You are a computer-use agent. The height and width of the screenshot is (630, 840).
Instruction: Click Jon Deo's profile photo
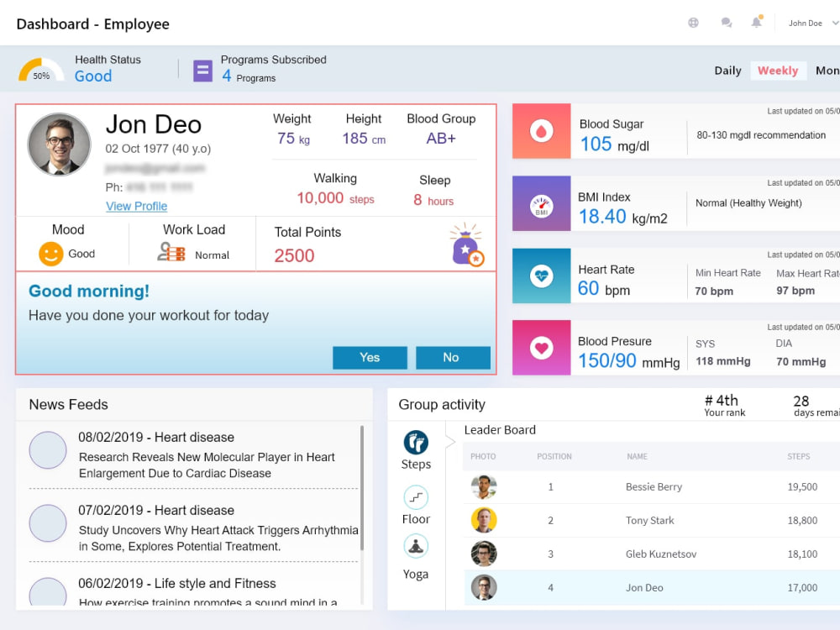click(x=59, y=144)
